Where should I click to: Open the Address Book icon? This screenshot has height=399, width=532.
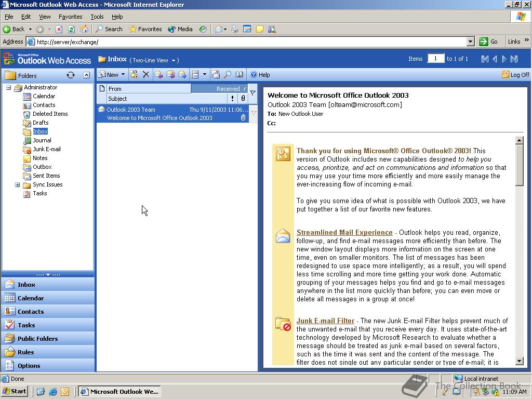click(240, 75)
